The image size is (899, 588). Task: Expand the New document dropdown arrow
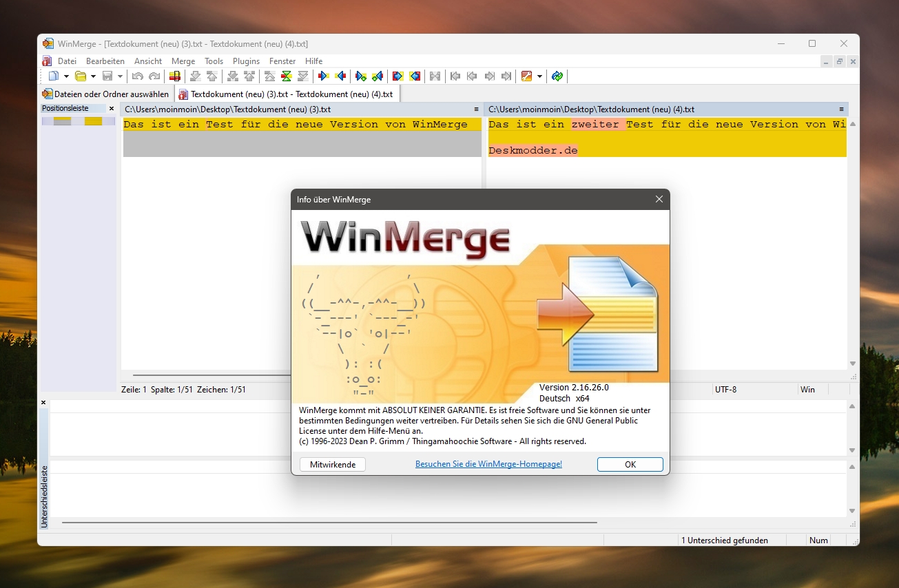click(x=66, y=76)
